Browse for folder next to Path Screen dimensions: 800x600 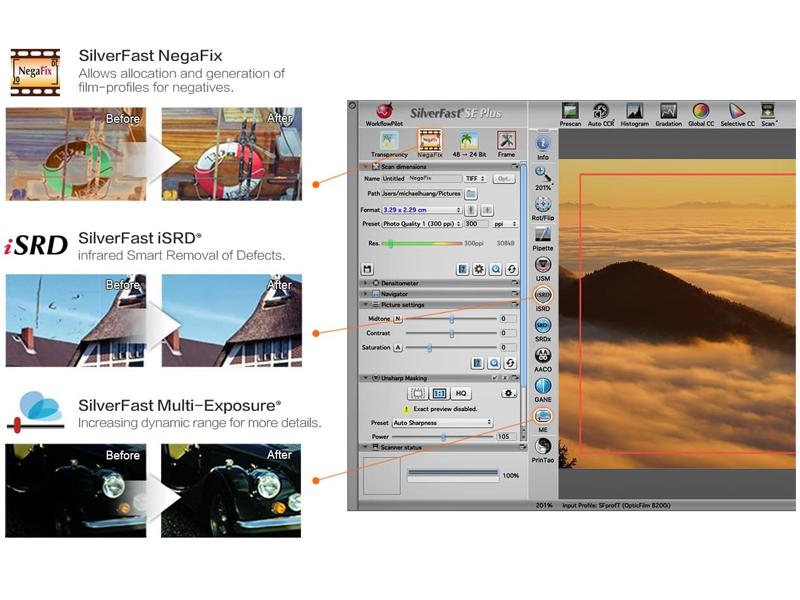(471, 193)
